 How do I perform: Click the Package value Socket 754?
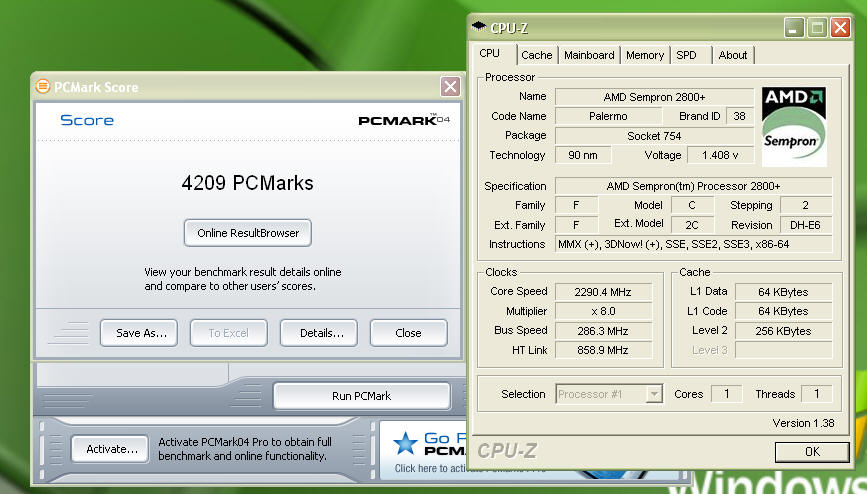[x=654, y=136]
